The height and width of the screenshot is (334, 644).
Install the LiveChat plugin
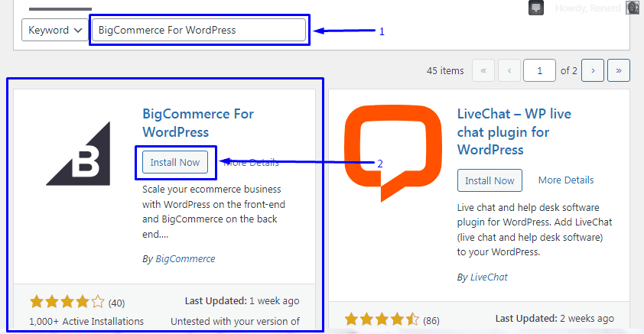(x=490, y=180)
